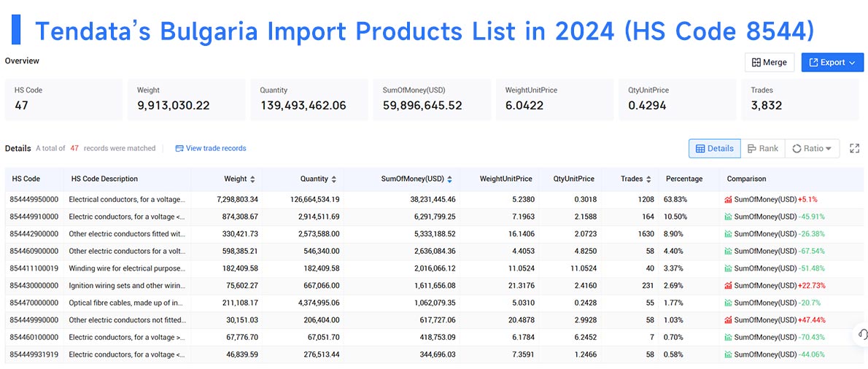Click the Trades value 1630
The image size is (868, 369).
point(646,233)
